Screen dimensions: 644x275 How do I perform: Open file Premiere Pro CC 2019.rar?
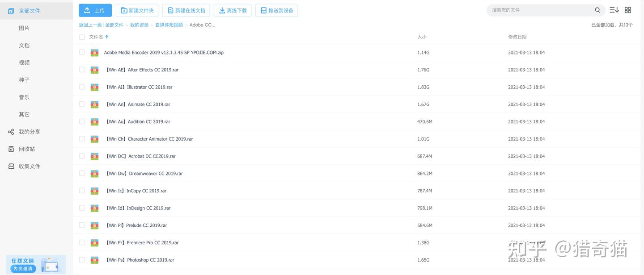[141, 243]
